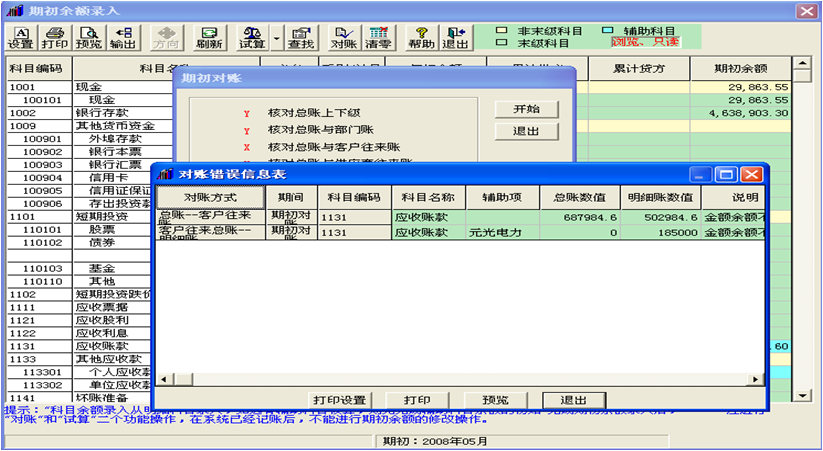823x451 pixels.
Task: Select the 元光电力 auxiliary item cell
Action: [502, 232]
